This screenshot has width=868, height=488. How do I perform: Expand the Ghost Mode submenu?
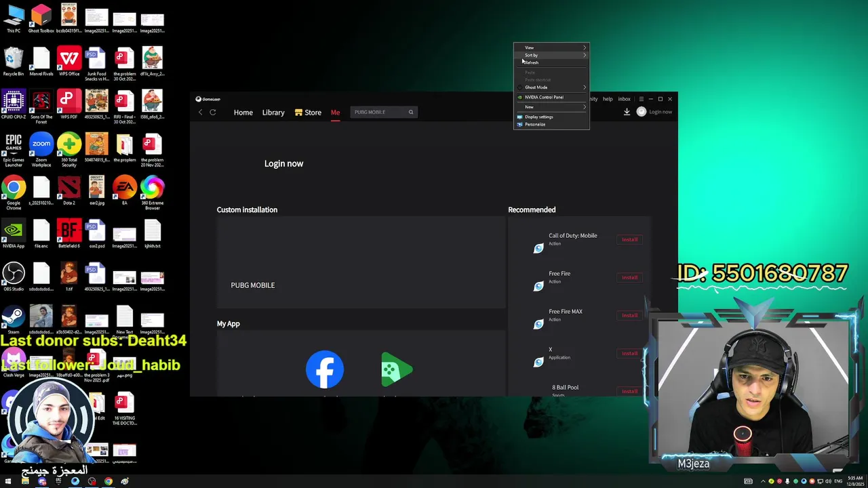pyautogui.click(x=551, y=87)
